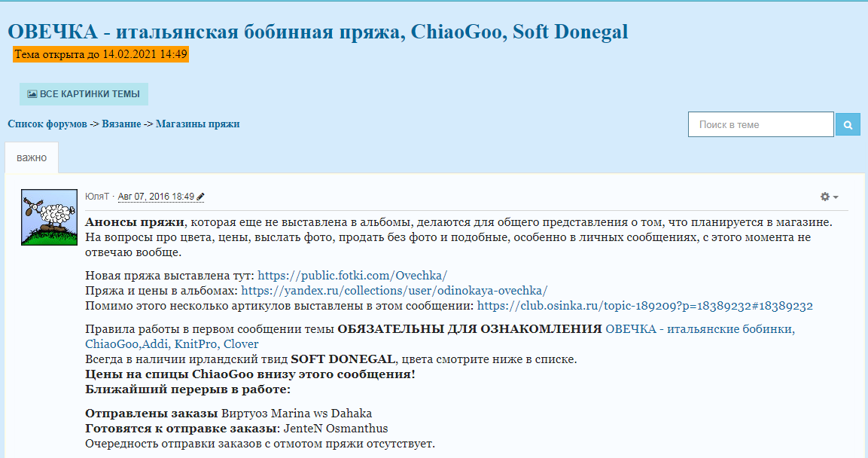Image resolution: width=868 pixels, height=458 pixels.
Task: Click the topic title ОВЕЧКА heading
Action: coord(317,32)
